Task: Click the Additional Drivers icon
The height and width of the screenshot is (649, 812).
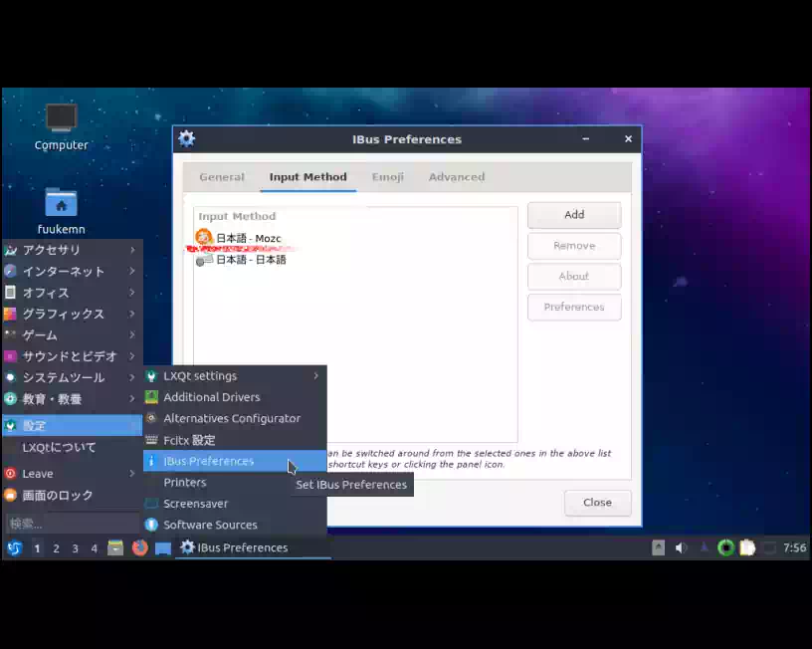Action: coord(151,397)
